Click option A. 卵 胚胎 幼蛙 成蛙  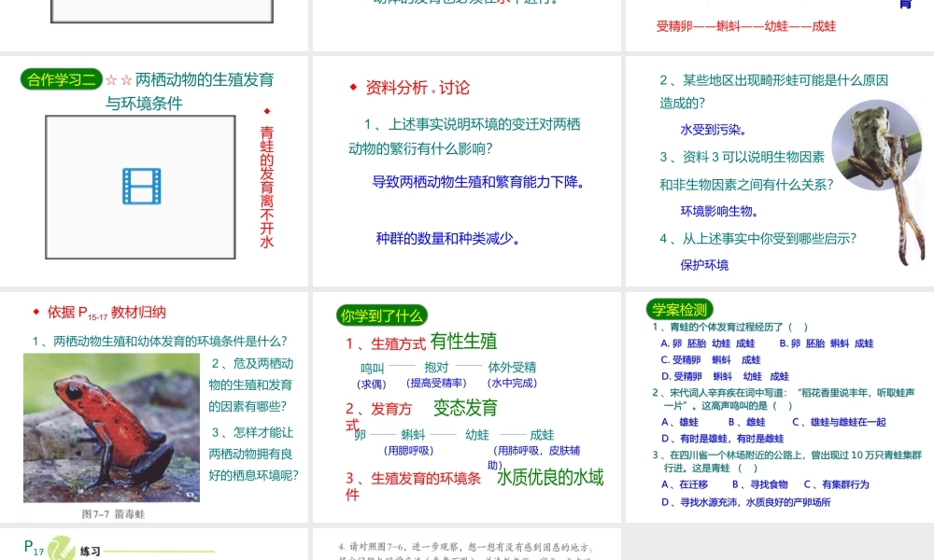click(x=708, y=343)
